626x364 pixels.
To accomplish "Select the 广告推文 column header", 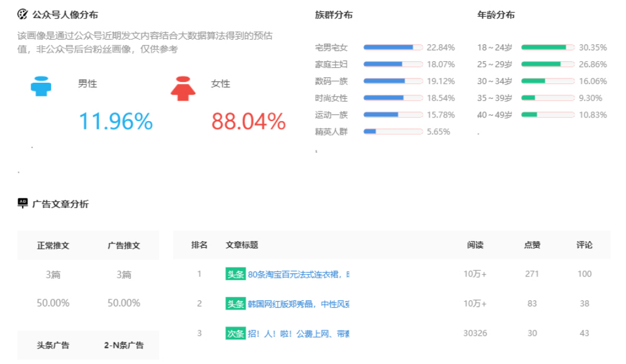I will pyautogui.click(x=124, y=245).
